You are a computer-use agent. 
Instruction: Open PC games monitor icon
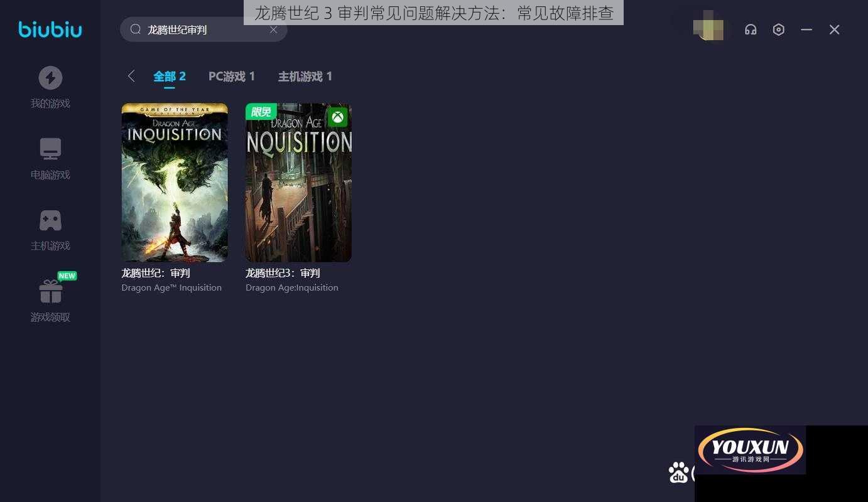coord(50,149)
